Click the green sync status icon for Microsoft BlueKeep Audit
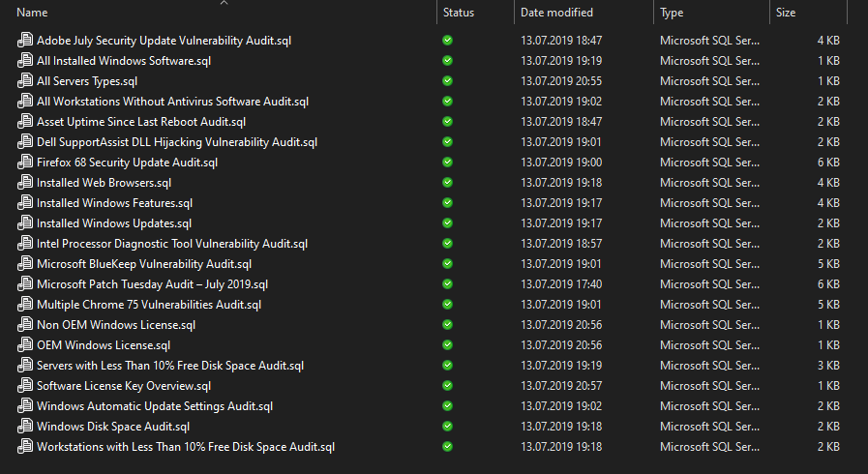This screenshot has height=474, width=868. click(447, 264)
